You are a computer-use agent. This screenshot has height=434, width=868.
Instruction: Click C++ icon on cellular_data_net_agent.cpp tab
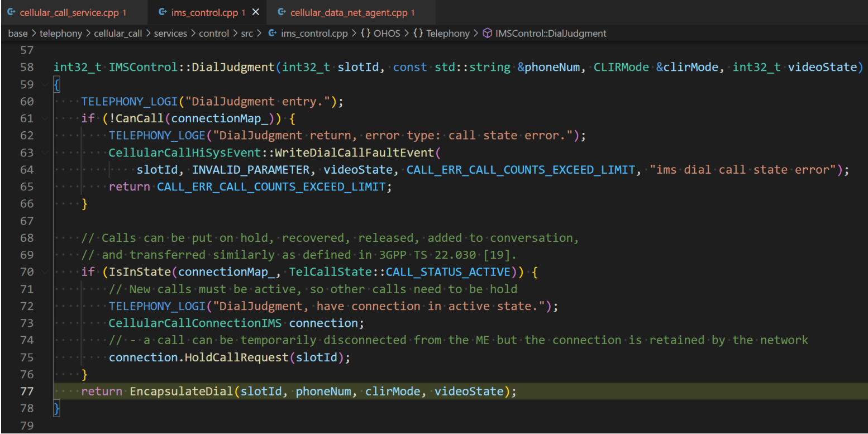(x=281, y=12)
